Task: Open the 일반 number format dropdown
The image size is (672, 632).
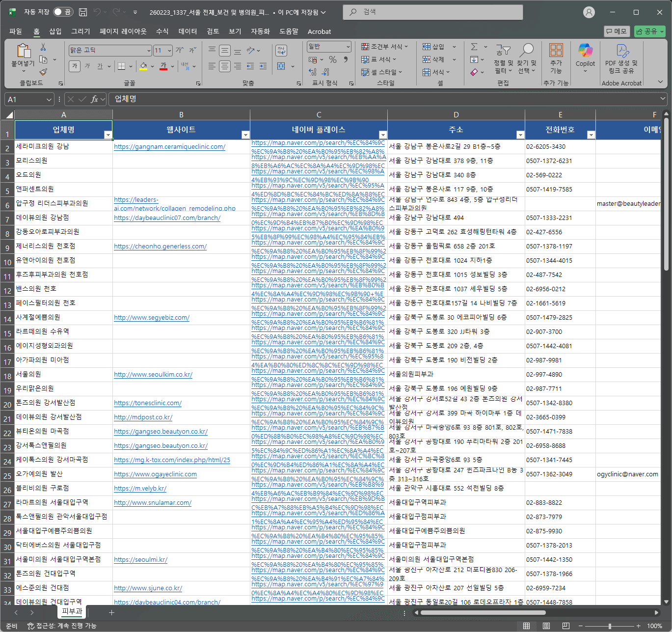Action: [348, 47]
